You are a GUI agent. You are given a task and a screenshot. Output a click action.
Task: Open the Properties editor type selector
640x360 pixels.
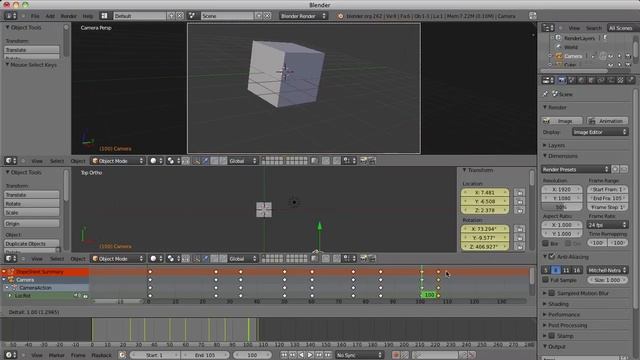(x=548, y=80)
